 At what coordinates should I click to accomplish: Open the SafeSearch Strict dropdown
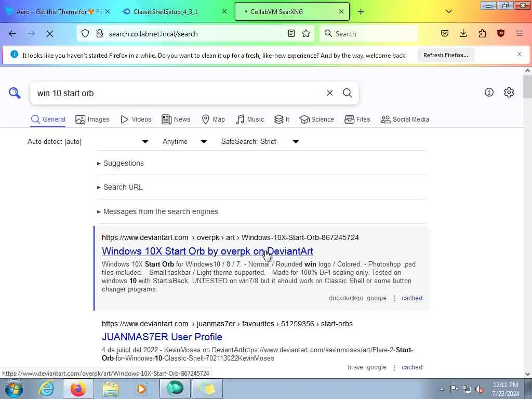pyautogui.click(x=260, y=141)
